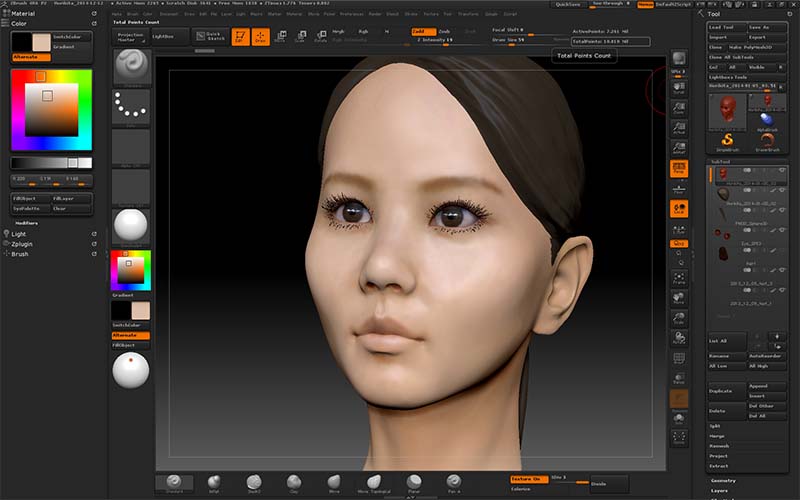
Task: Open the stroke type dots selector
Action: point(131,107)
